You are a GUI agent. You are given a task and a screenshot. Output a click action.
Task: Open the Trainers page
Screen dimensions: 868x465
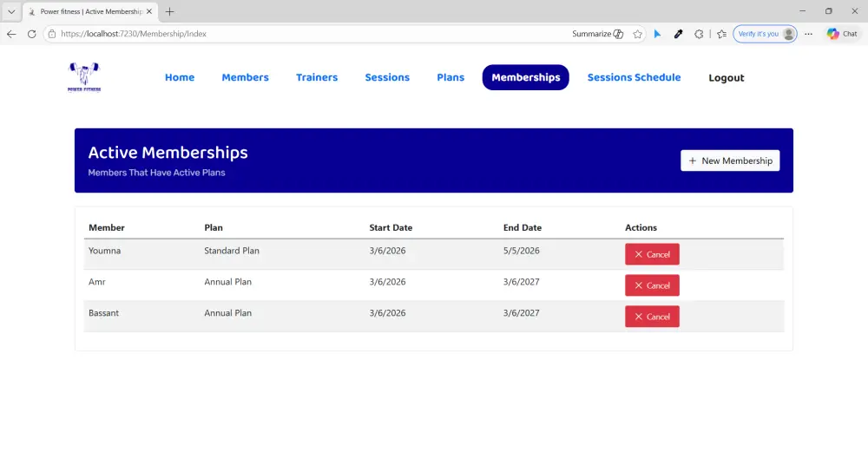tap(317, 77)
